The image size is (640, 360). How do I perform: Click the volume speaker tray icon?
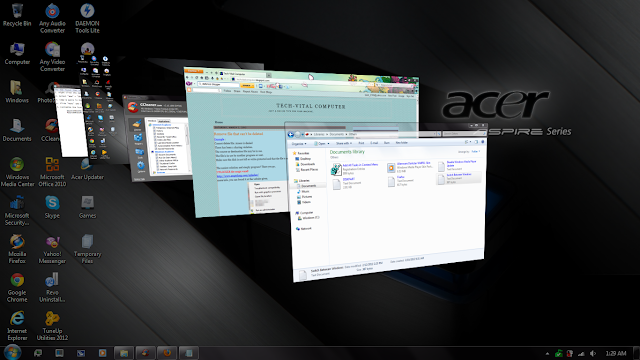(593, 353)
